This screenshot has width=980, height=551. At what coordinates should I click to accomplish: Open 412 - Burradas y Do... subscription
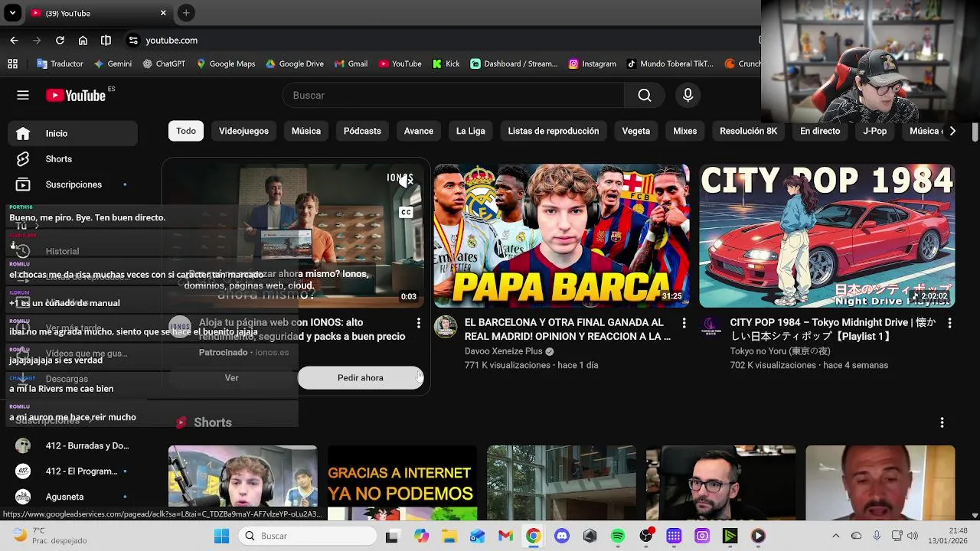click(x=73, y=445)
